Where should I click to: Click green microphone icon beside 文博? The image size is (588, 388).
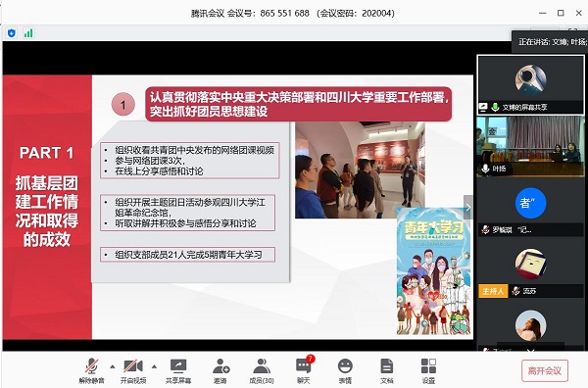click(x=495, y=107)
